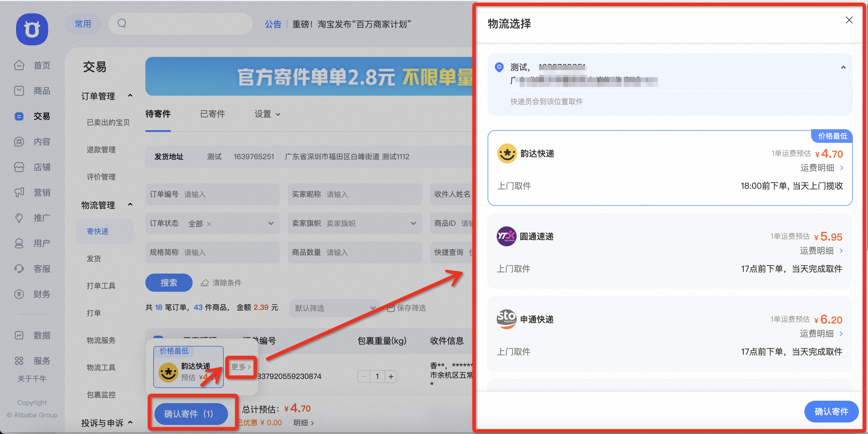Open the 订单状态 dropdown

click(213, 224)
